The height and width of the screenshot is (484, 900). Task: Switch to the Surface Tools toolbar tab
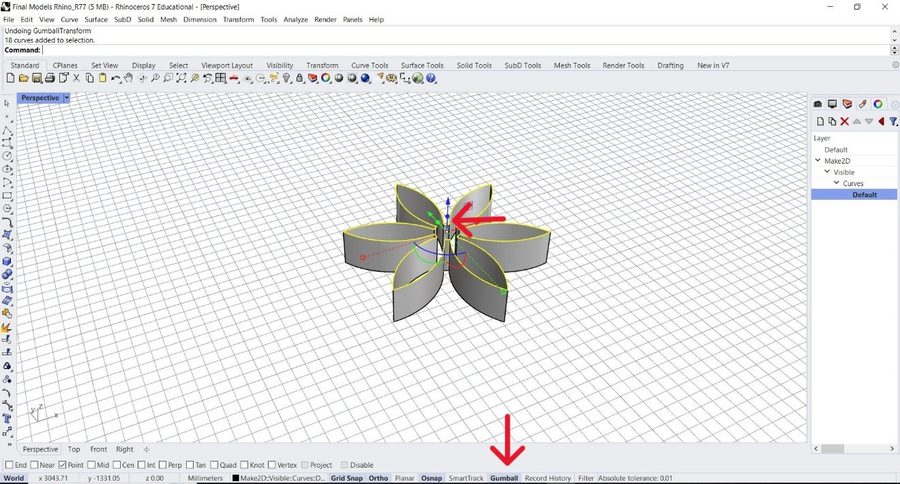pos(422,65)
